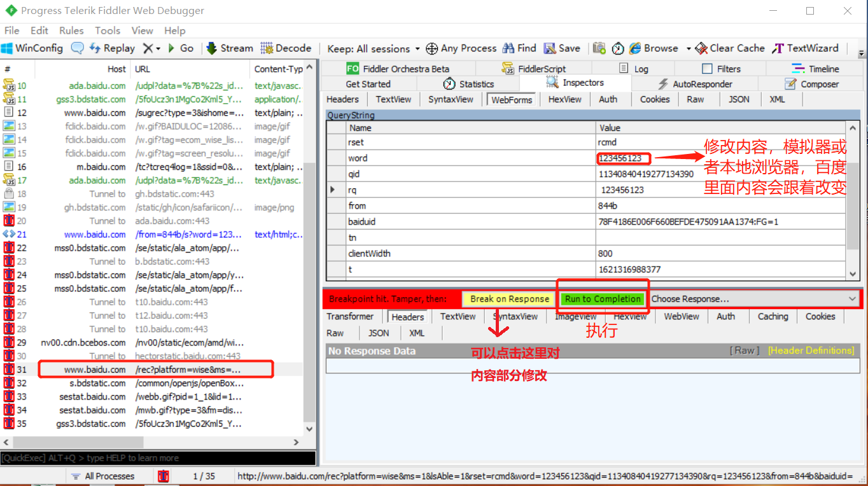Click the Replay toolbar button
Screen dimensions: 868x486
tap(112, 48)
